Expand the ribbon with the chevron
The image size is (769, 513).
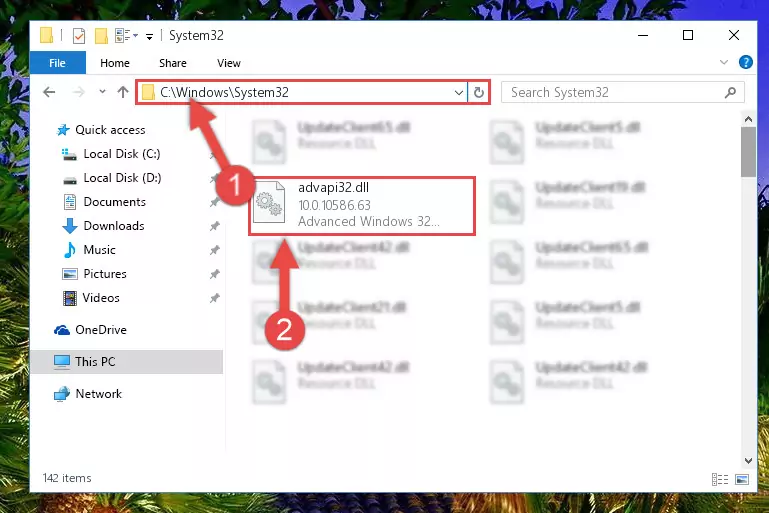tap(723, 62)
